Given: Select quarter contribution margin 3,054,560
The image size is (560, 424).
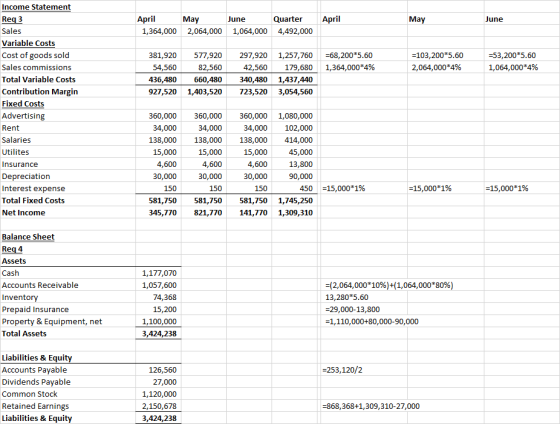Looking at the screenshot, I should coord(295,92).
